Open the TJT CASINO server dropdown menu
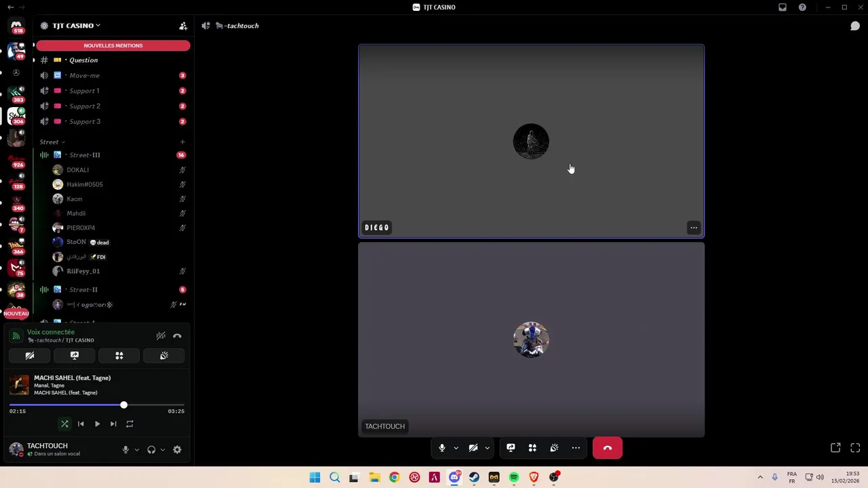 pos(76,26)
